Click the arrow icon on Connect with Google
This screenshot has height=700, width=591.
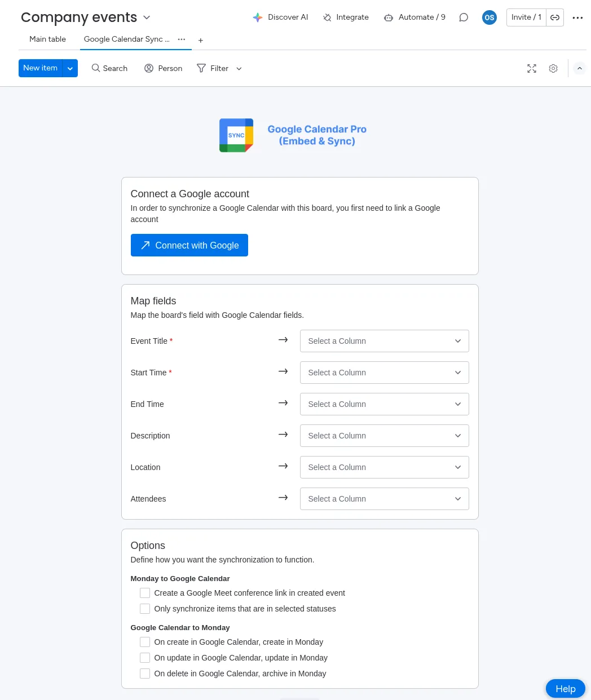145,245
